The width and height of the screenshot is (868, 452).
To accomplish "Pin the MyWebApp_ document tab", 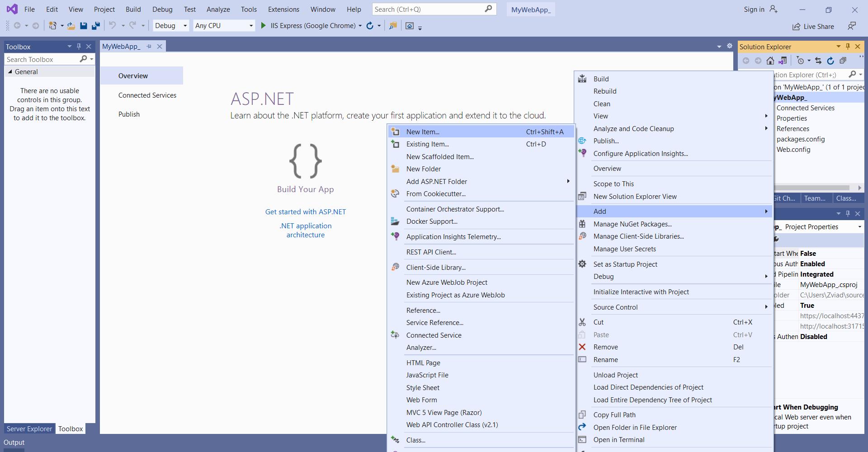I will click(149, 46).
